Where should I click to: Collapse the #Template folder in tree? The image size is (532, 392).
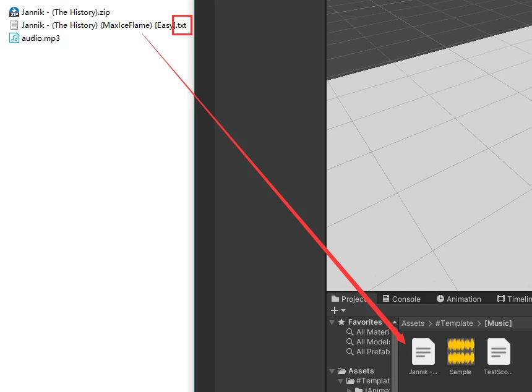point(341,381)
